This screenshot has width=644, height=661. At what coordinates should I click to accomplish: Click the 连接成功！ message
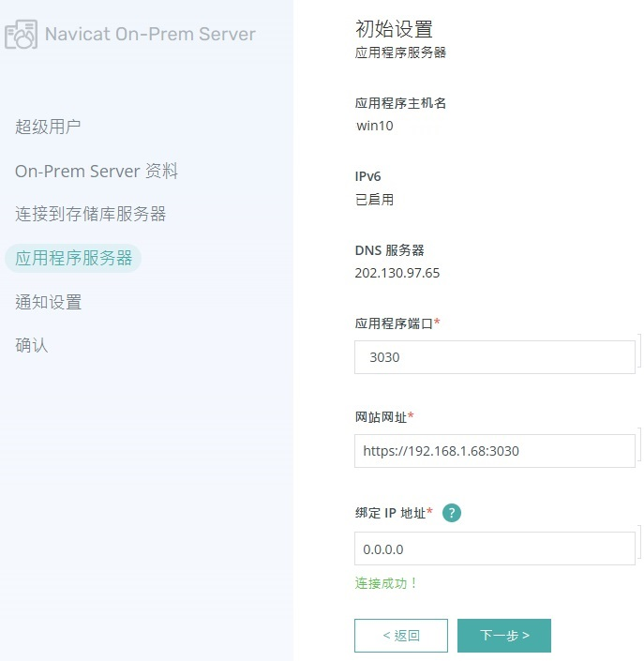385,583
